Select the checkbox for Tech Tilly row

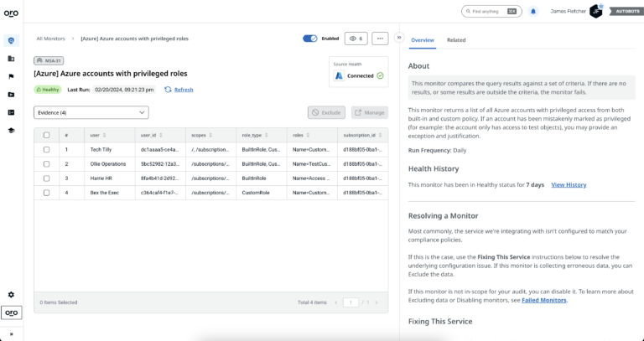tap(46, 150)
